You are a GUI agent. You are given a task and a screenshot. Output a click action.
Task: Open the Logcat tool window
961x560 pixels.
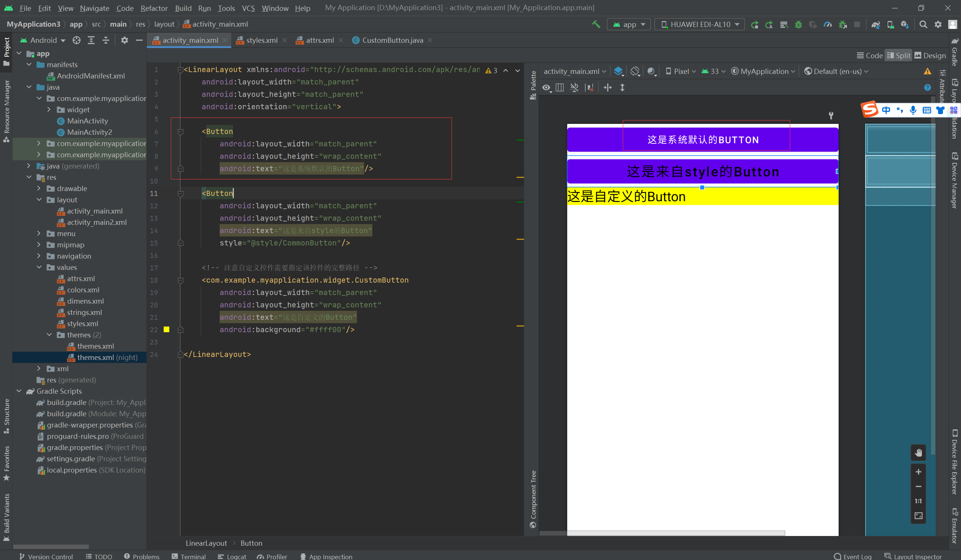click(x=232, y=557)
